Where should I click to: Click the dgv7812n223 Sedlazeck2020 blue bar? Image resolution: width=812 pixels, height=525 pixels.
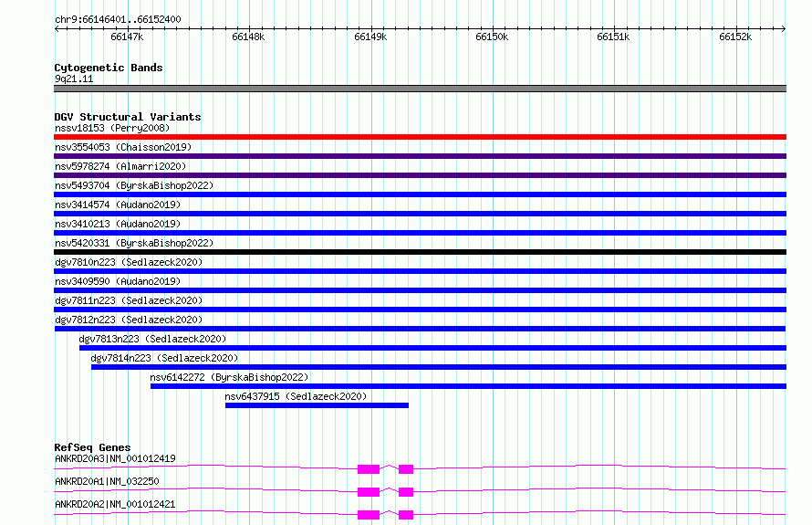pos(420,329)
